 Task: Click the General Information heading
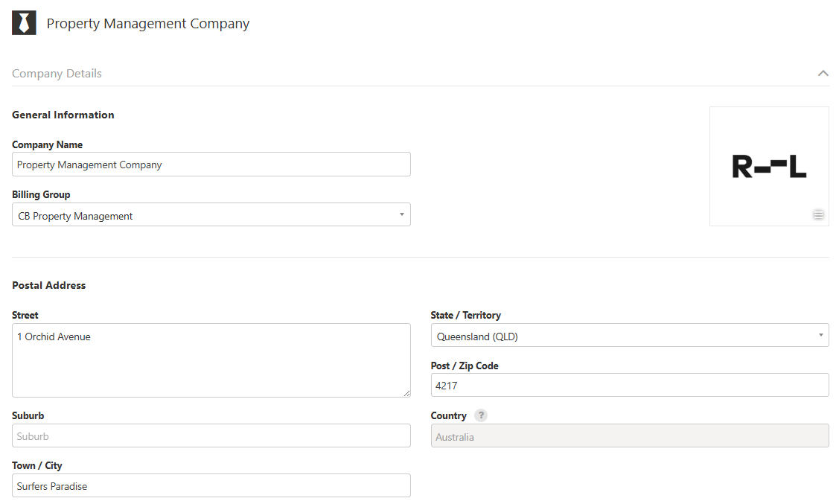click(x=63, y=115)
